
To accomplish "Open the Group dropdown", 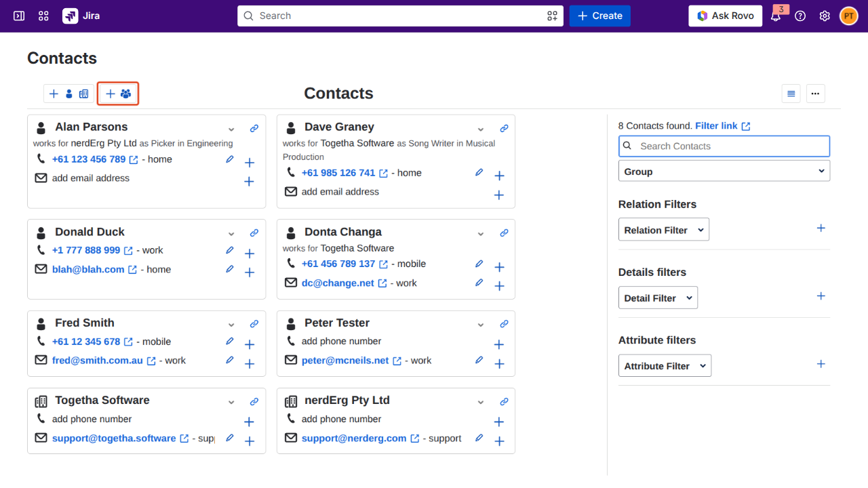I will 724,171.
